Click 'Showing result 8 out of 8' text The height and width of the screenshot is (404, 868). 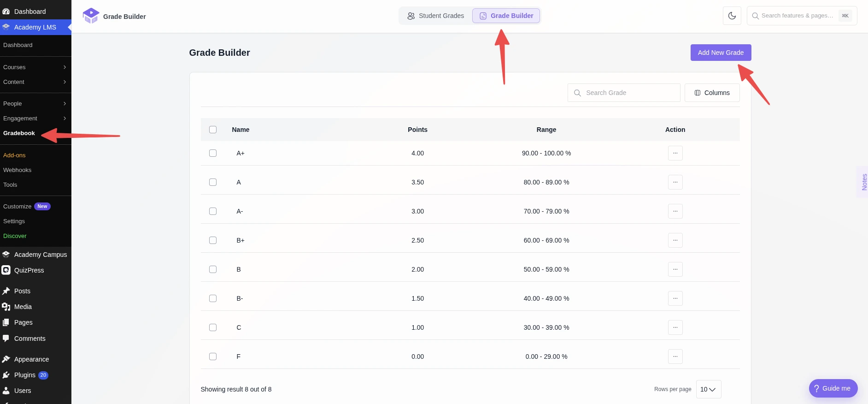236,389
